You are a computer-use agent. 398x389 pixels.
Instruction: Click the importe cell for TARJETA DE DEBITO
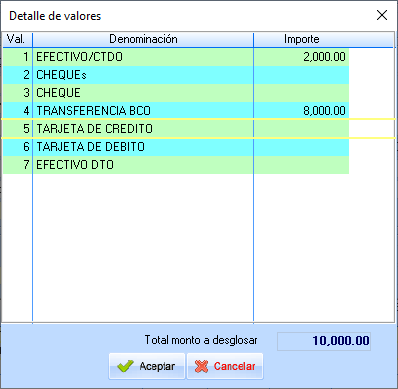pyautogui.click(x=301, y=147)
